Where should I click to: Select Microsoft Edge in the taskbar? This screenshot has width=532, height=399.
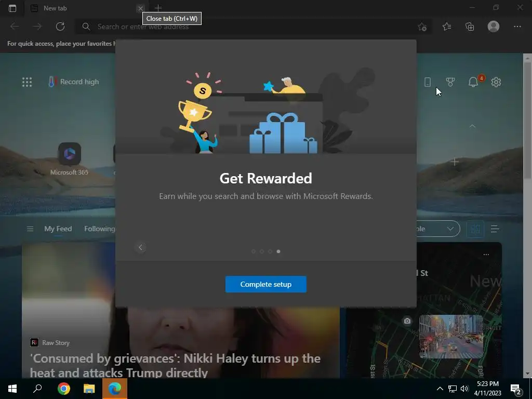pos(115,389)
